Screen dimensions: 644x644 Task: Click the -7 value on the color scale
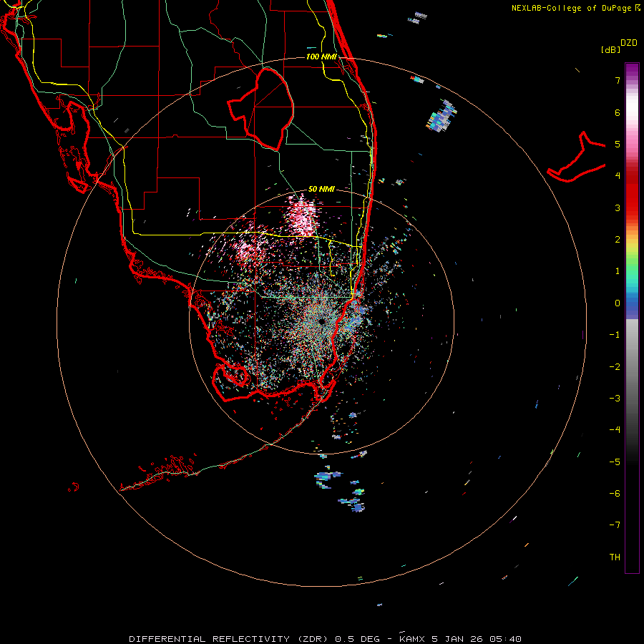pos(615,525)
